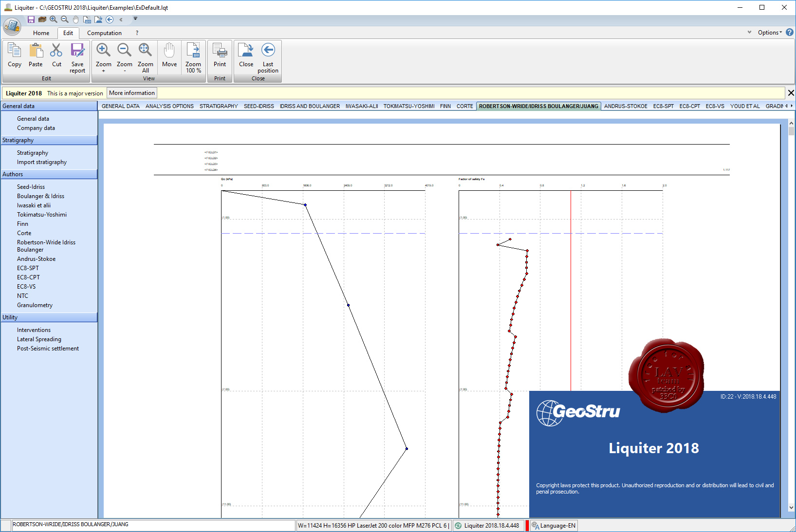The width and height of the screenshot is (796, 532).
Task: Open Post-Seismic settlement utility
Action: coord(48,349)
